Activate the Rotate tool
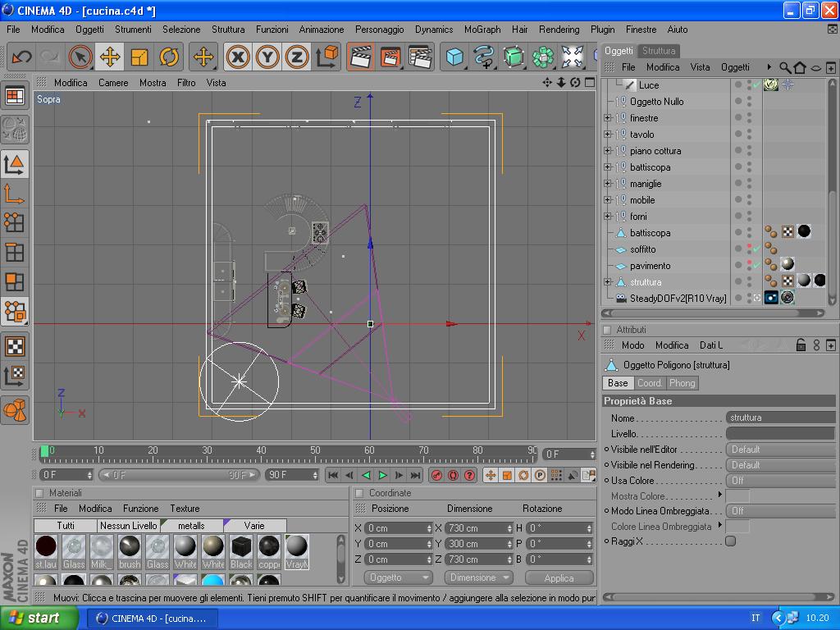The image size is (840, 630). [x=169, y=57]
